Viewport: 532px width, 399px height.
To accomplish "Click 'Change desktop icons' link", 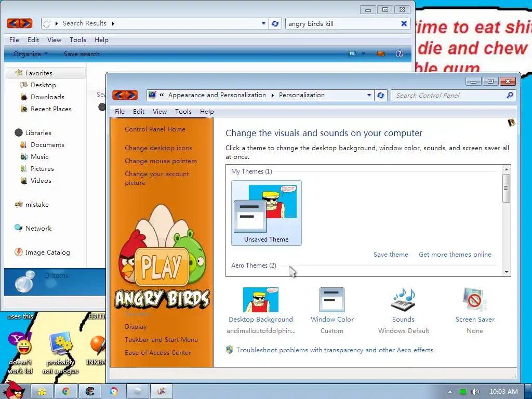I will pyautogui.click(x=158, y=148).
